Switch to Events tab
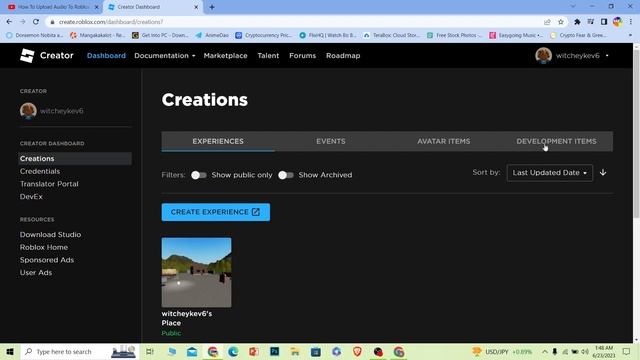Viewport: 640px width, 360px height. [x=331, y=141]
